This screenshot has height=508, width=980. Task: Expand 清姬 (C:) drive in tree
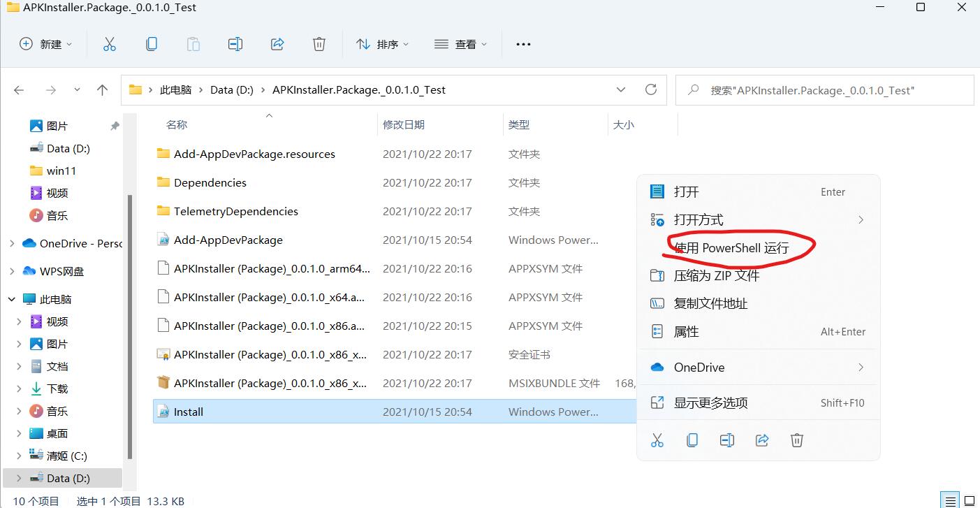pyautogui.click(x=20, y=456)
